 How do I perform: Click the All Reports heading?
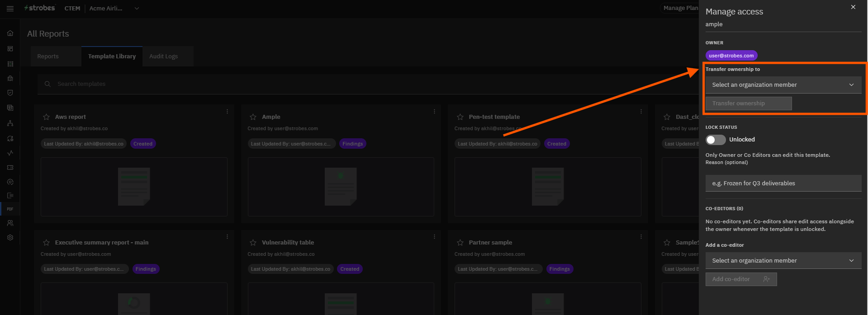click(x=48, y=34)
